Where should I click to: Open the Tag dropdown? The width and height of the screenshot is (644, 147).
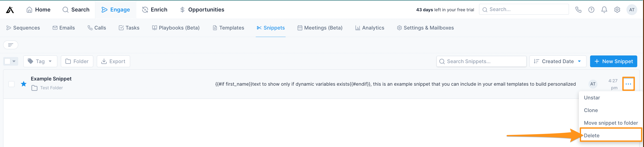point(40,61)
